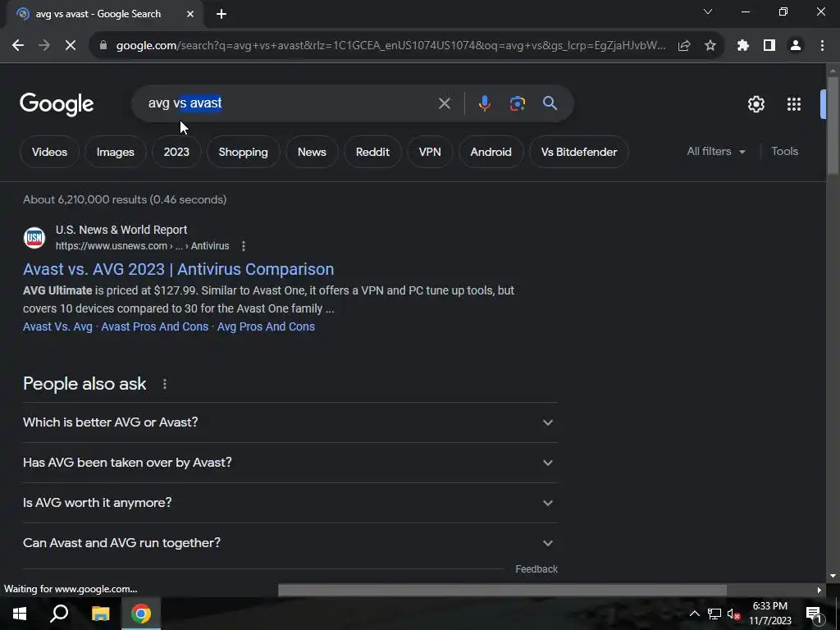This screenshot has height=630, width=840.
Task: Open the new tab plus button
Action: pyautogui.click(x=221, y=15)
